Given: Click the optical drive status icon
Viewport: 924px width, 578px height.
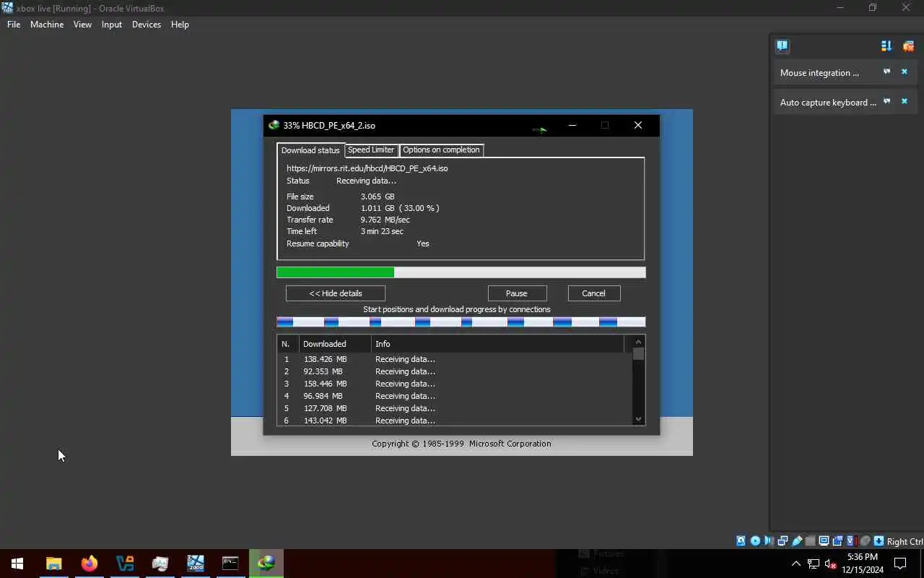Looking at the screenshot, I should [x=755, y=541].
